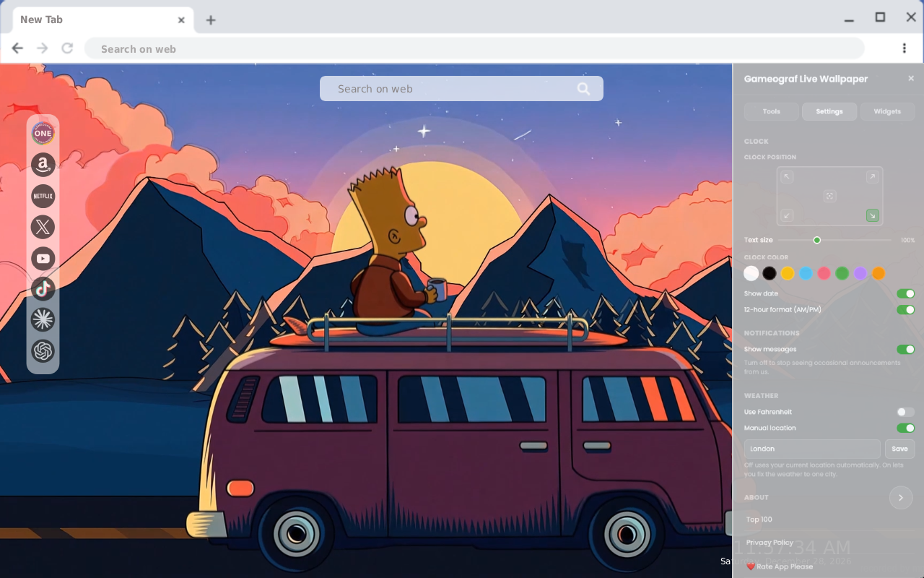Set clock position to top-left corner
924x578 pixels.
click(x=787, y=177)
